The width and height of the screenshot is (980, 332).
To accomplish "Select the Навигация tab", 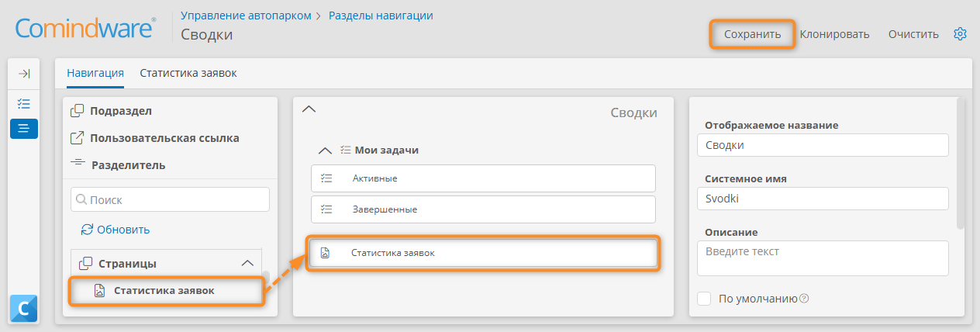I will (x=95, y=73).
